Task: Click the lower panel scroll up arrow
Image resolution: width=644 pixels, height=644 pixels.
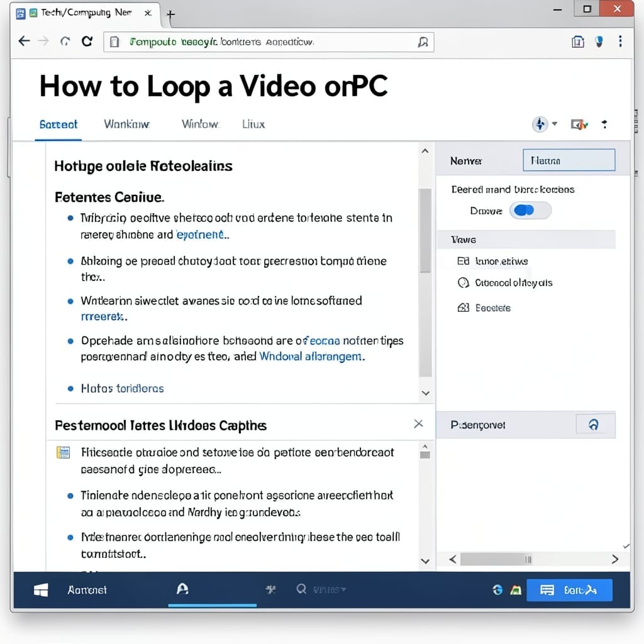Action: click(425, 446)
